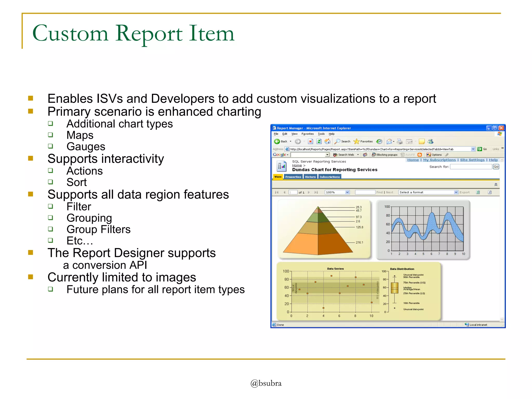Viewport: 532px width, 399px height.
Task: Click the pyramid chart image
Action: (x=325, y=229)
